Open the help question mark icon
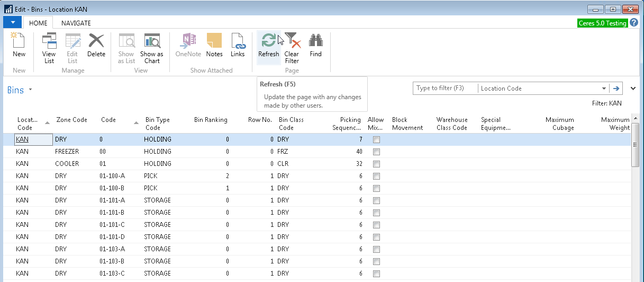Viewport: 644px width, 282px height. (x=634, y=23)
